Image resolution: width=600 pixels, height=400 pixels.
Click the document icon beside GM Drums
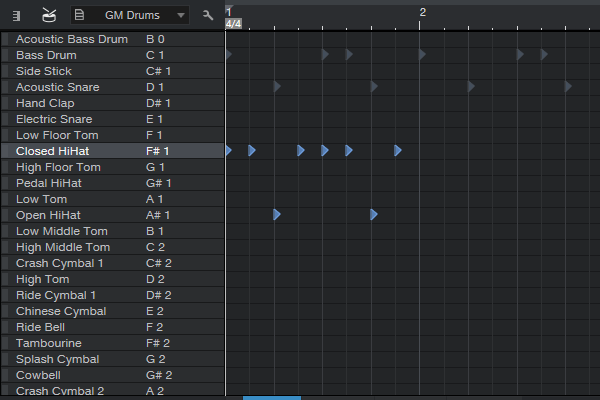click(x=79, y=15)
